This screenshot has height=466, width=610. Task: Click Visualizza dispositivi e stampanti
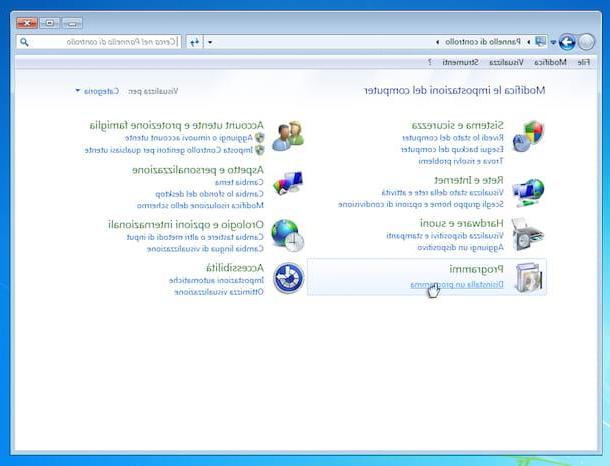[x=445, y=236]
